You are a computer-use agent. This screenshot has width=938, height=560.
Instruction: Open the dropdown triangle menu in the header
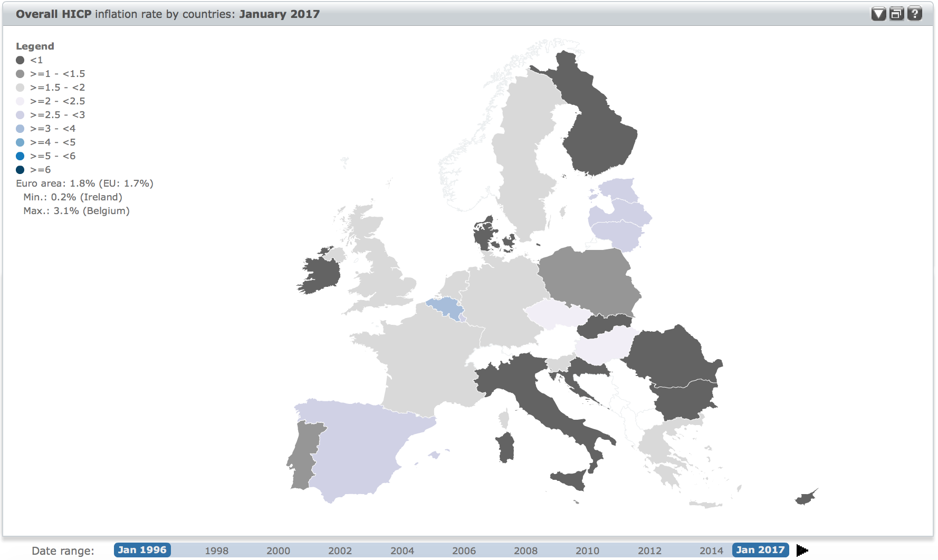[878, 14]
